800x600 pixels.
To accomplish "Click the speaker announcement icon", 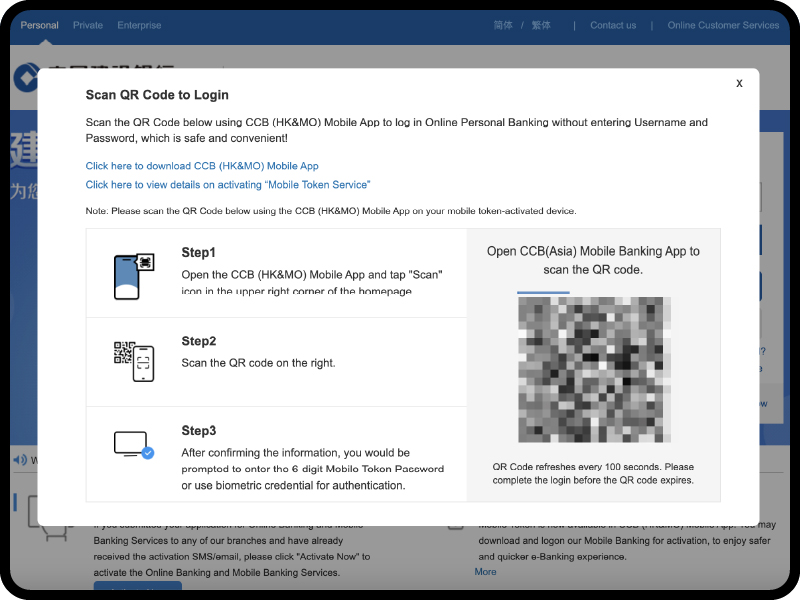I will point(20,460).
